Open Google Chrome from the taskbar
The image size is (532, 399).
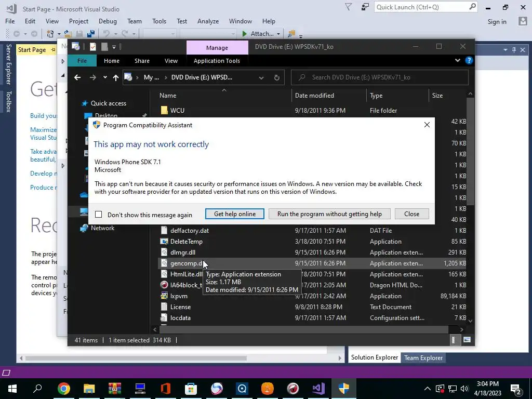click(x=63, y=388)
